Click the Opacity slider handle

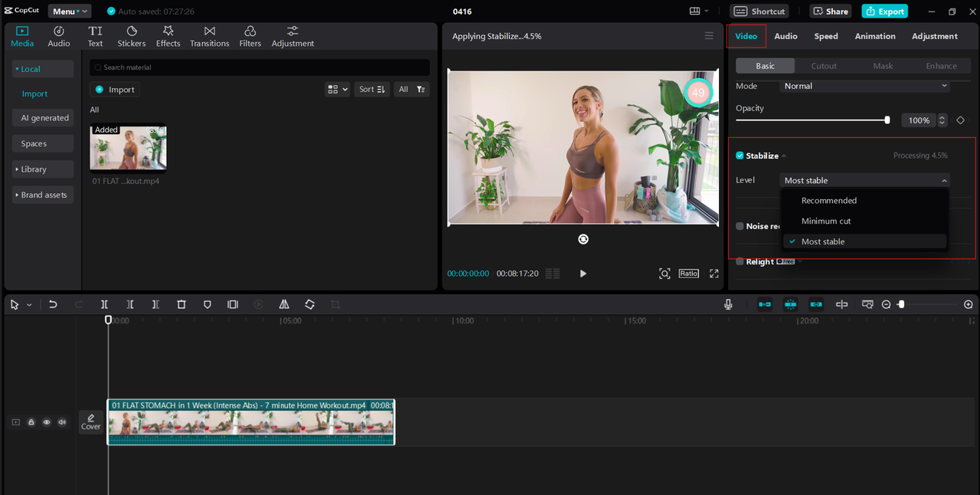(887, 120)
